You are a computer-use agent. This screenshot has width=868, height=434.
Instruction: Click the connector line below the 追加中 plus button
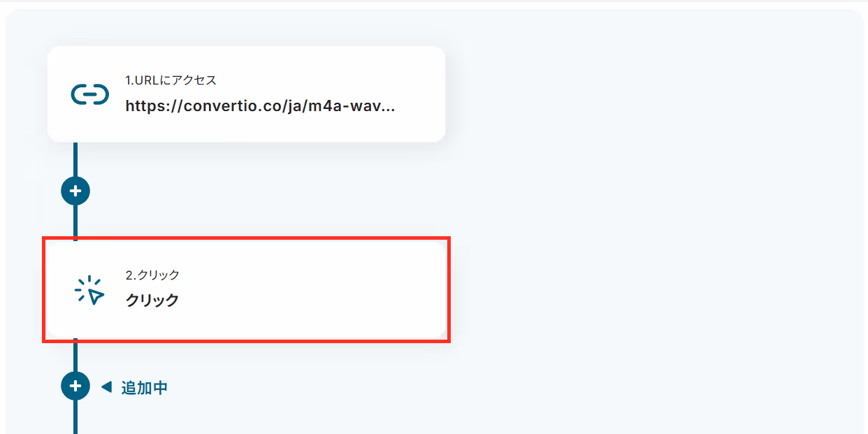[x=75, y=417]
